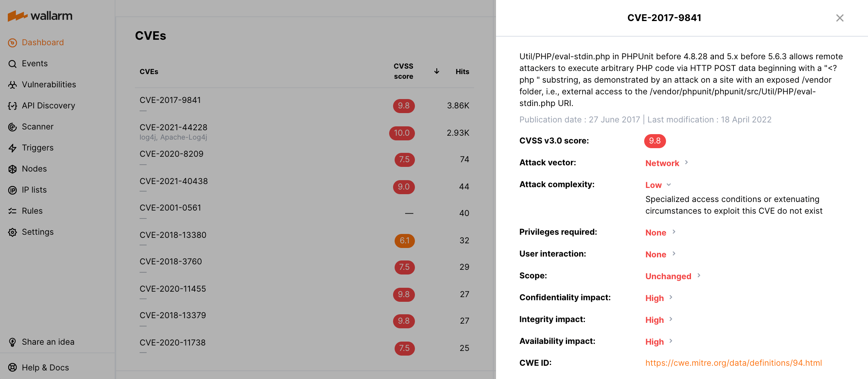This screenshot has width=868, height=379.
Task: Click the Wallarm logo
Action: click(x=40, y=16)
